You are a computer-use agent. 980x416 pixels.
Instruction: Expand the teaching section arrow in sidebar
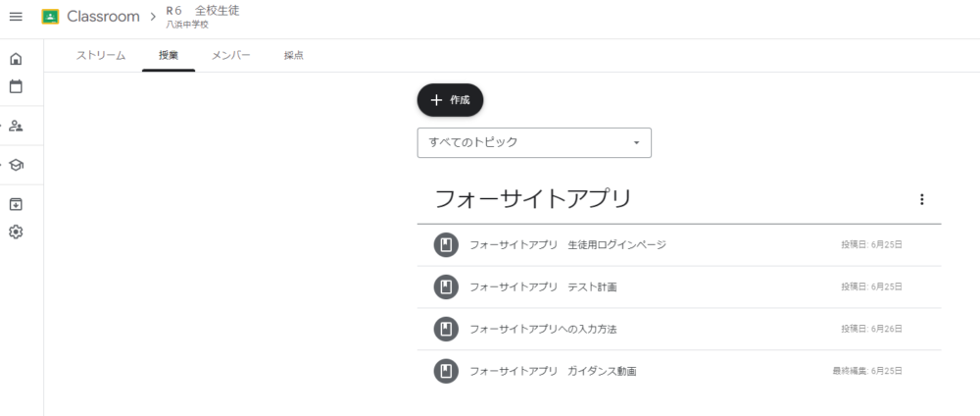(x=2, y=127)
